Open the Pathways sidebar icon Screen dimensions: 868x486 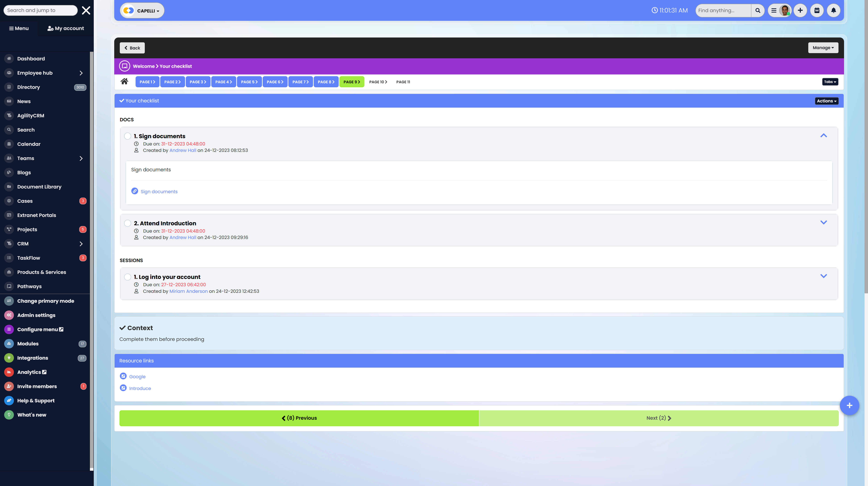point(9,286)
